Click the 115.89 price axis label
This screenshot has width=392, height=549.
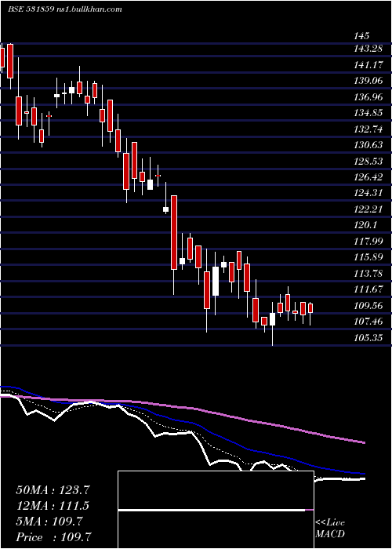368,257
